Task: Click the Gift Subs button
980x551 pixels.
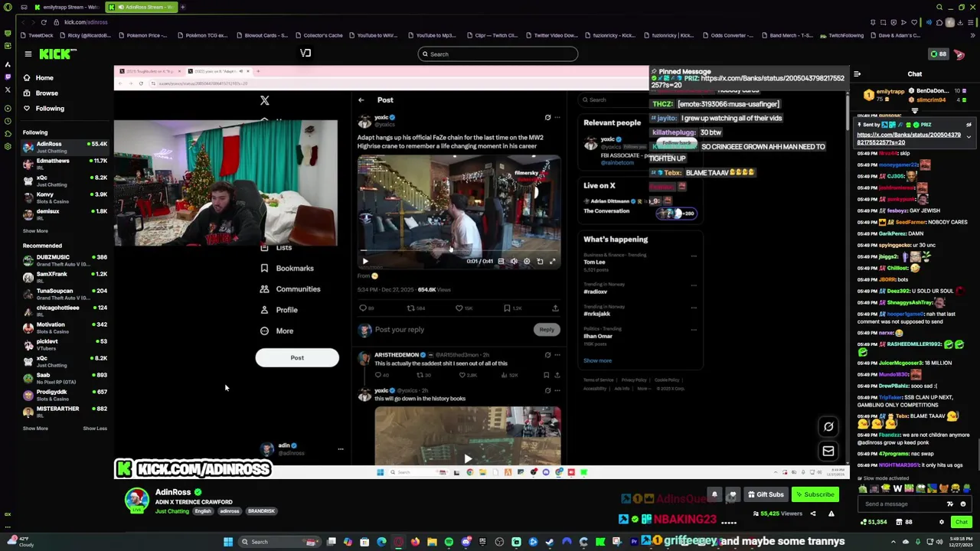Action: (765, 494)
